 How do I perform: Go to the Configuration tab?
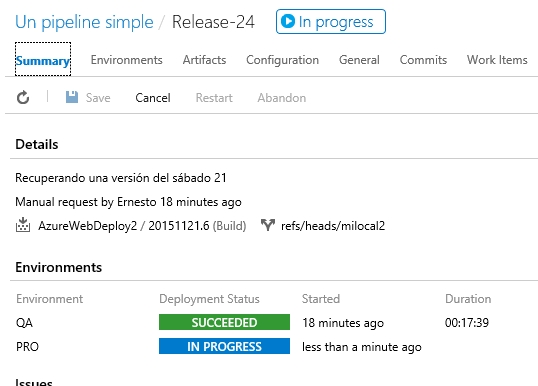(282, 60)
